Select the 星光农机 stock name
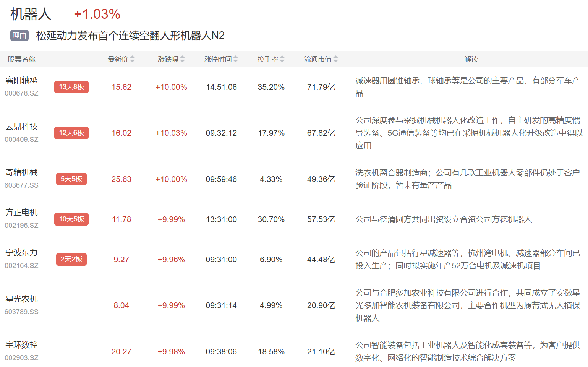Image resolution: width=588 pixels, height=367 pixels. (x=22, y=299)
